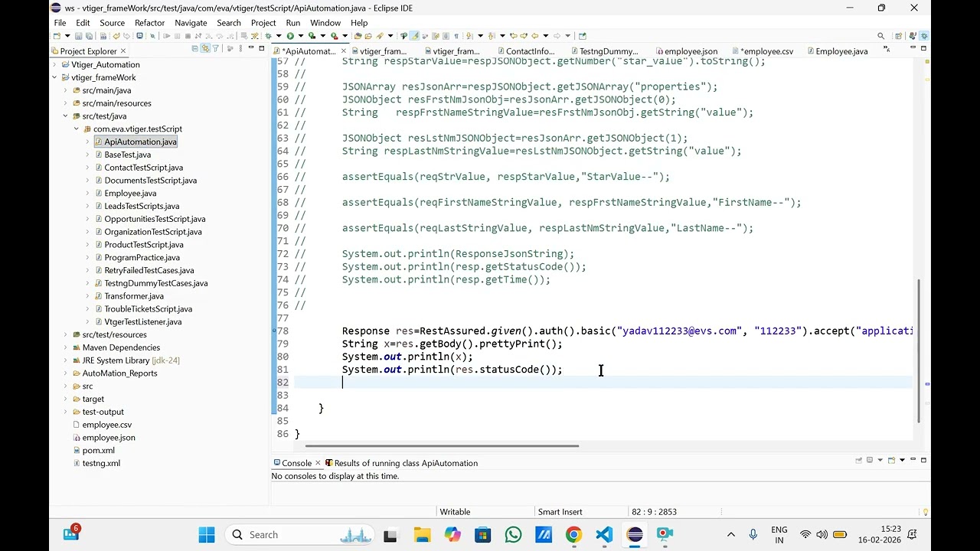The image size is (980, 551).
Task: Click the Run External Tools icon
Action: click(x=334, y=36)
